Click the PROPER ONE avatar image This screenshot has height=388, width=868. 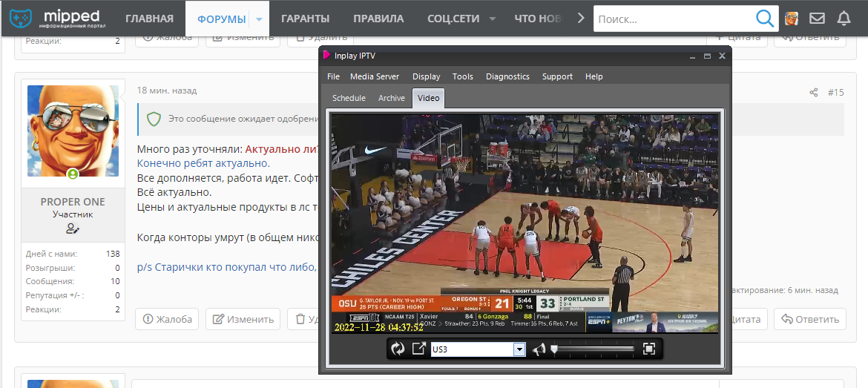[x=73, y=131]
